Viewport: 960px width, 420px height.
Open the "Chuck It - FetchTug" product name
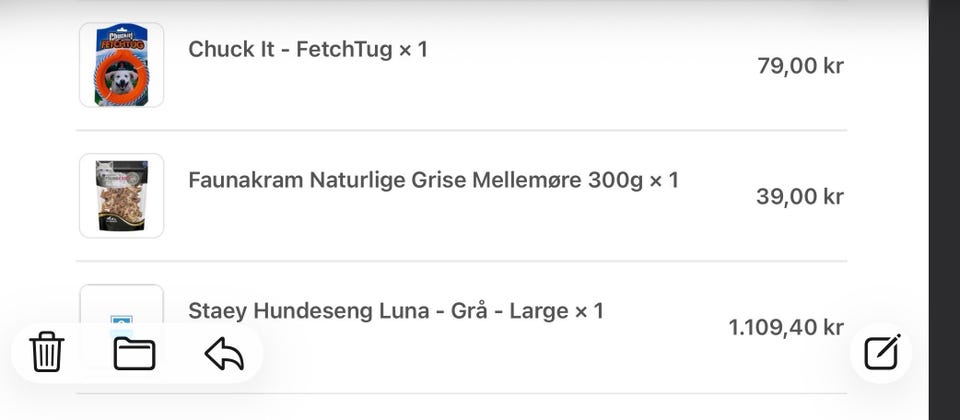coord(288,49)
